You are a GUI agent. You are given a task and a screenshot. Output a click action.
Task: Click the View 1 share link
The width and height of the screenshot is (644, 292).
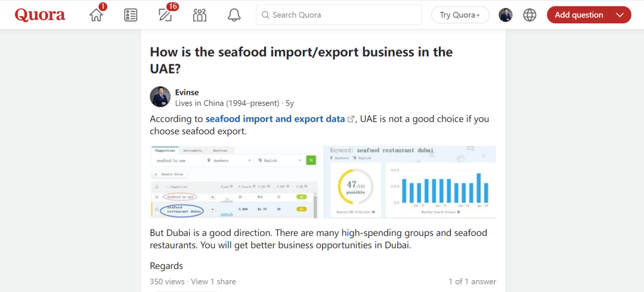pyautogui.click(x=213, y=281)
